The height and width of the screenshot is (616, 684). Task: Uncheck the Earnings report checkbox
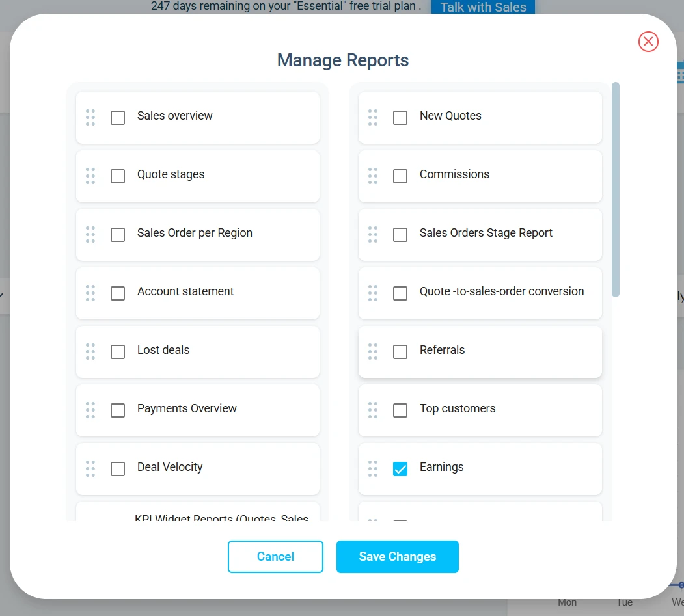pyautogui.click(x=400, y=468)
